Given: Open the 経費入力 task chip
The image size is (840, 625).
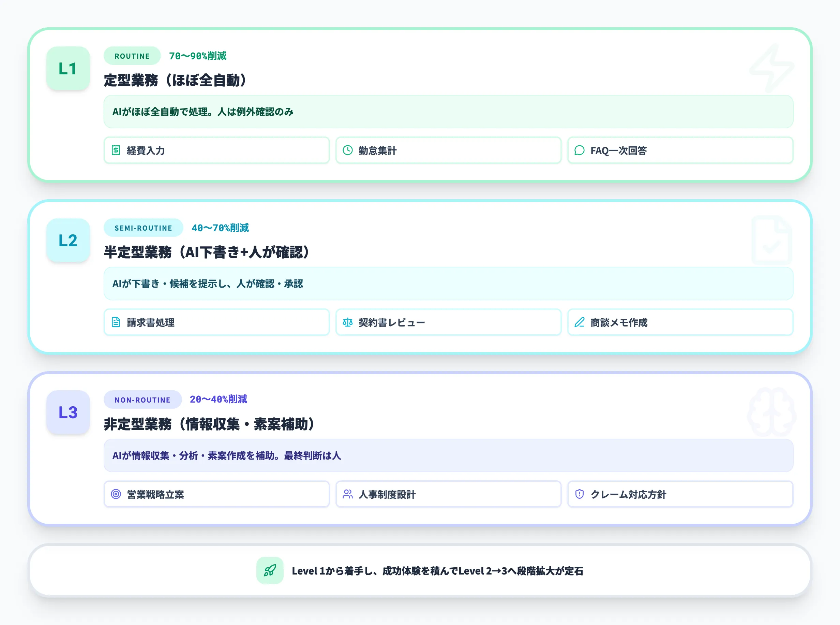Looking at the screenshot, I should (217, 150).
